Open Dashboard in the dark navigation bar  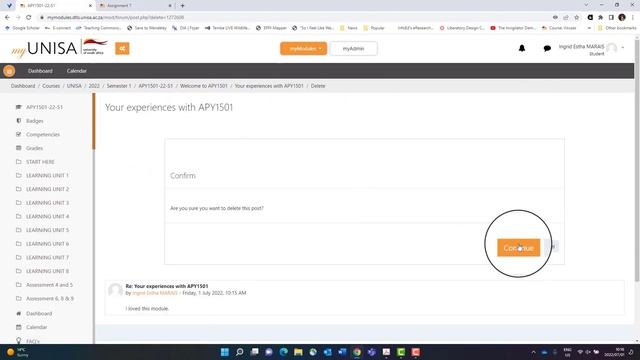click(40, 71)
